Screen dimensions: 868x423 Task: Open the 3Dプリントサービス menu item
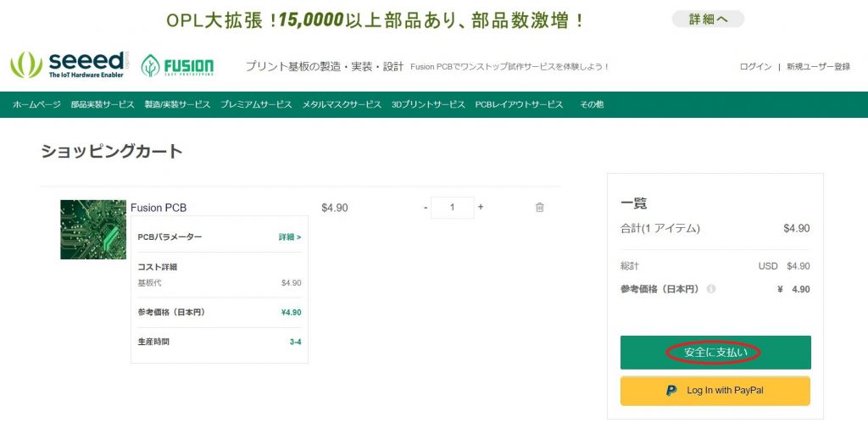pos(428,104)
